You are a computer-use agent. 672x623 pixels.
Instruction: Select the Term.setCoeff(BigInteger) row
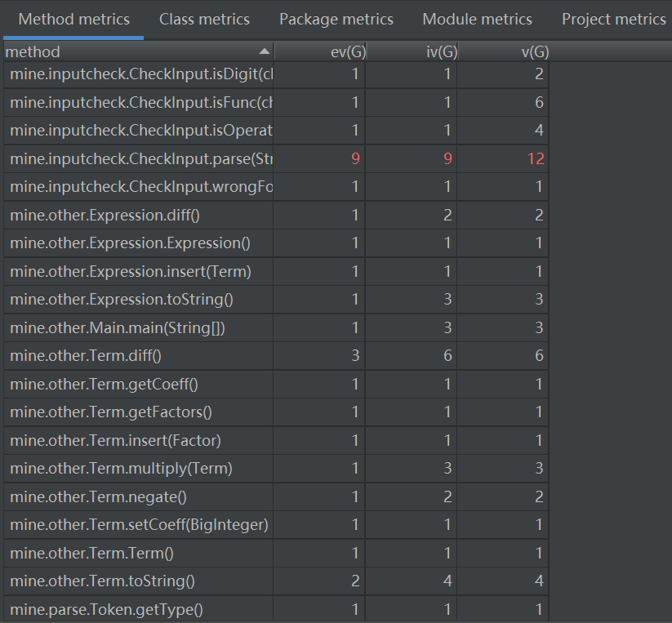[276, 524]
